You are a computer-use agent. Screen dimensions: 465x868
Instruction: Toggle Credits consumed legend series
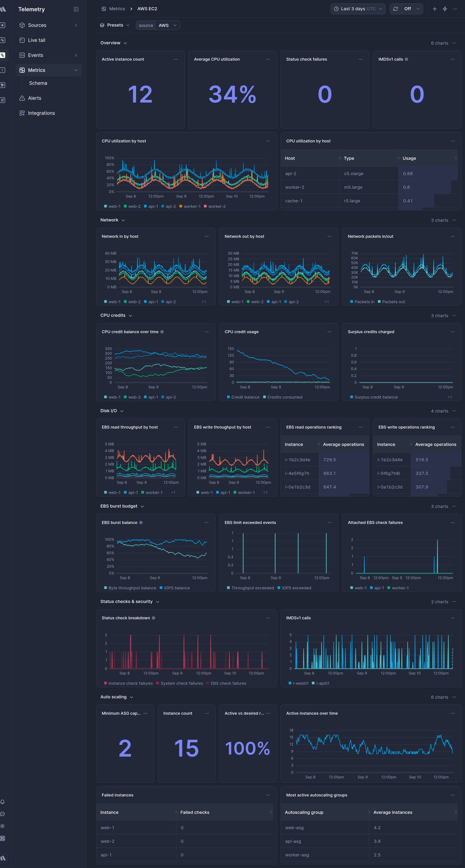point(283,397)
